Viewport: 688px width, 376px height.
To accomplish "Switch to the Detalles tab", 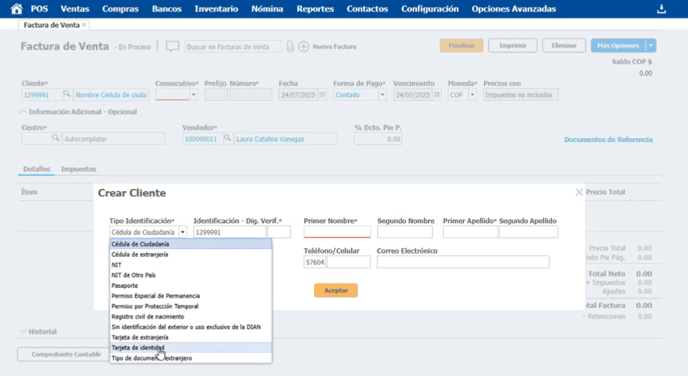I will tap(36, 169).
